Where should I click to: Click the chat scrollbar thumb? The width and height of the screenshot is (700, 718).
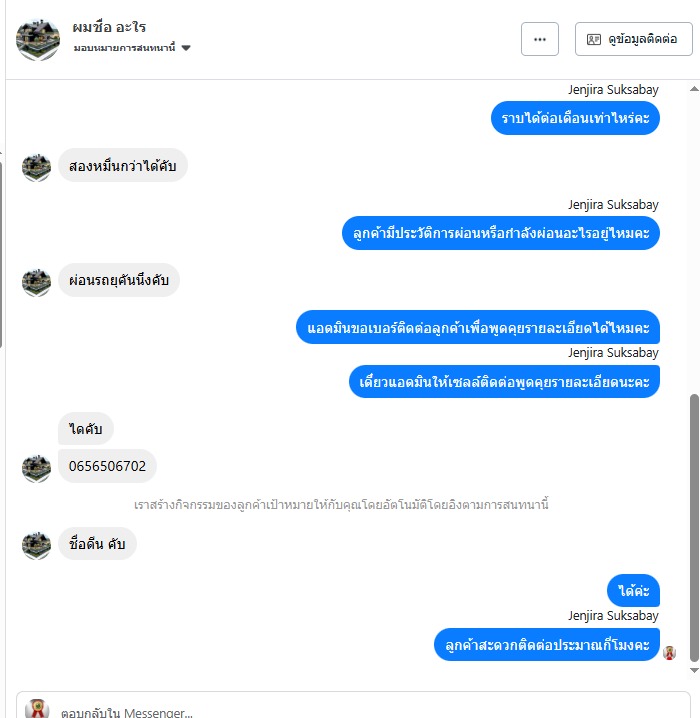click(x=695, y=528)
